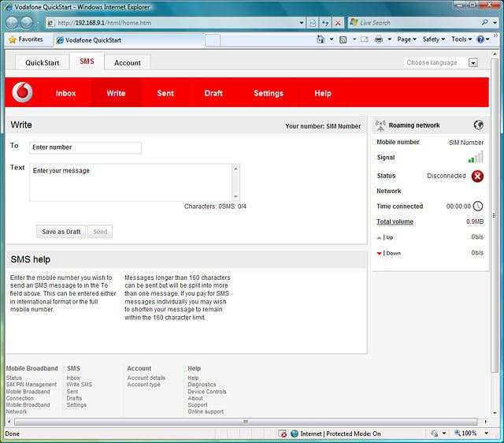Open Help in the red bar
The image size is (504, 443).
(x=323, y=93)
